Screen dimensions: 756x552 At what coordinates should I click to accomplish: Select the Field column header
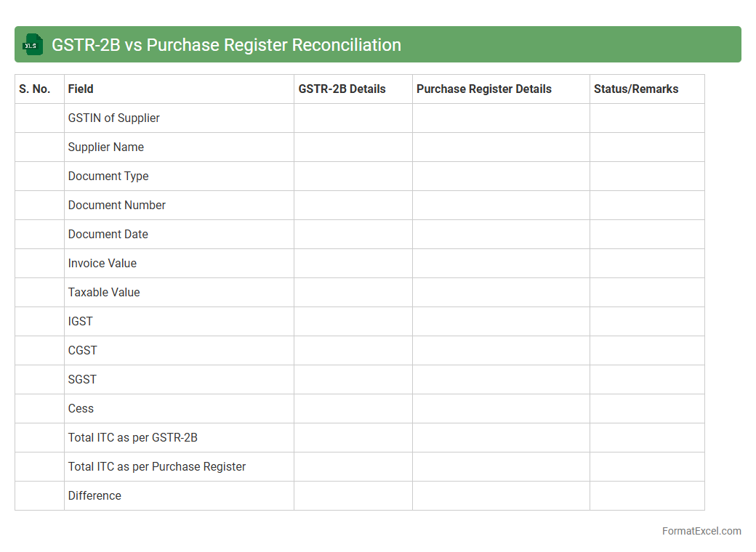81,89
